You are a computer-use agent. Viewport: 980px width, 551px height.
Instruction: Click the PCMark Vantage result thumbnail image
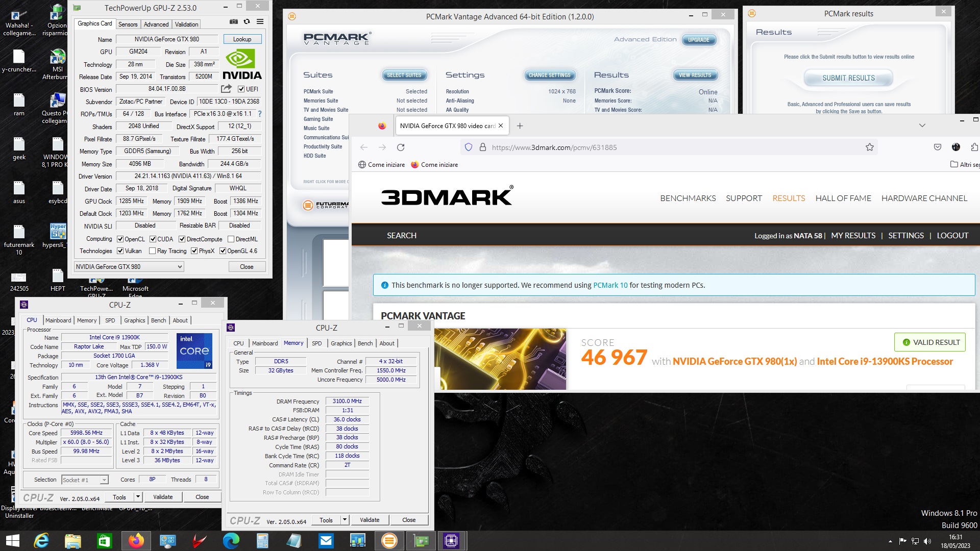[500, 359]
